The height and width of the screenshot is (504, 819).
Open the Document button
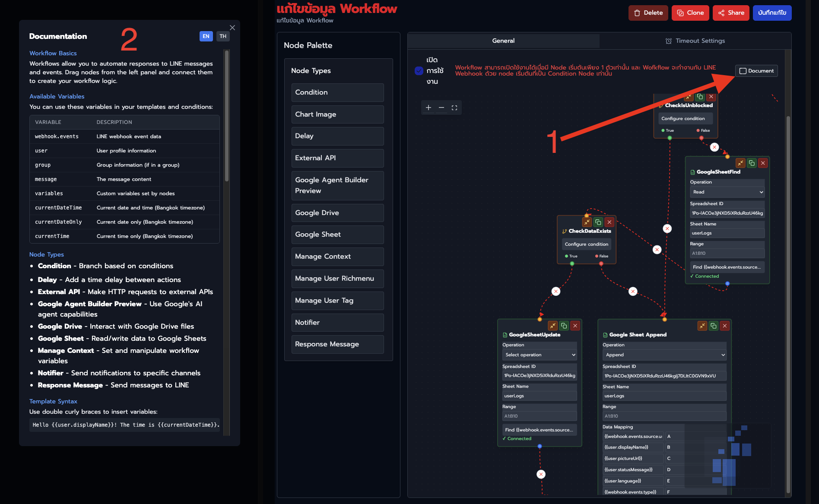coord(756,71)
